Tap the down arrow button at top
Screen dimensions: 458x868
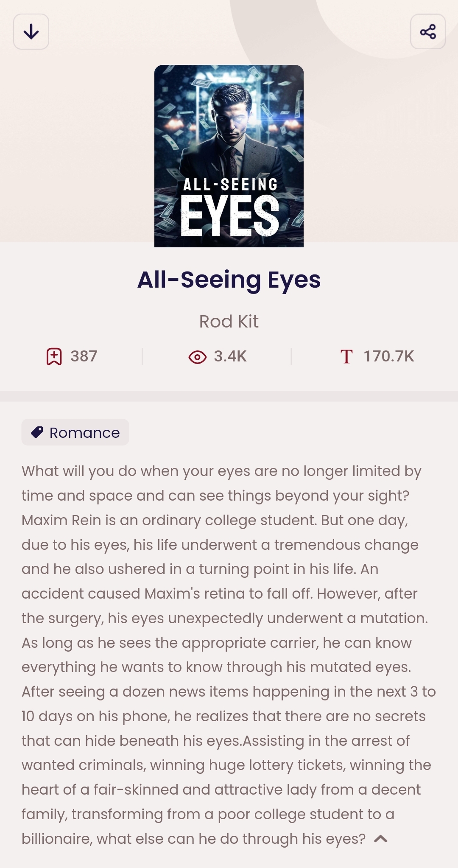31,32
